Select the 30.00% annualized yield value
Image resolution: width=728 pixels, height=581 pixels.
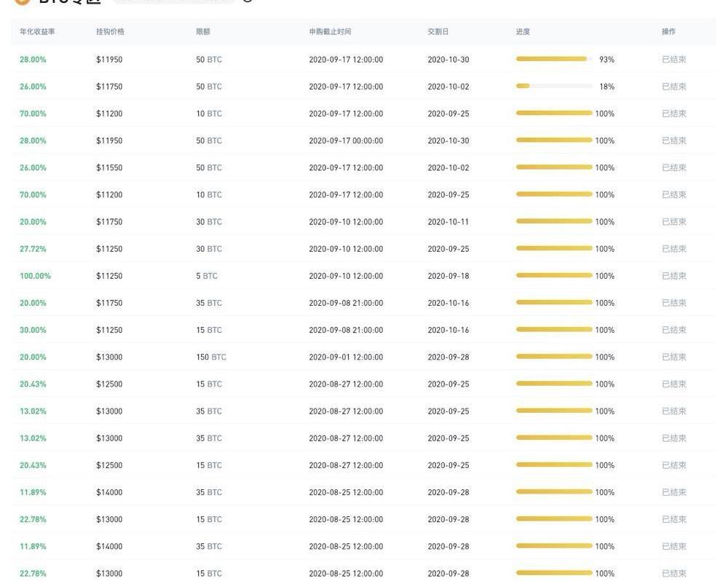point(33,330)
